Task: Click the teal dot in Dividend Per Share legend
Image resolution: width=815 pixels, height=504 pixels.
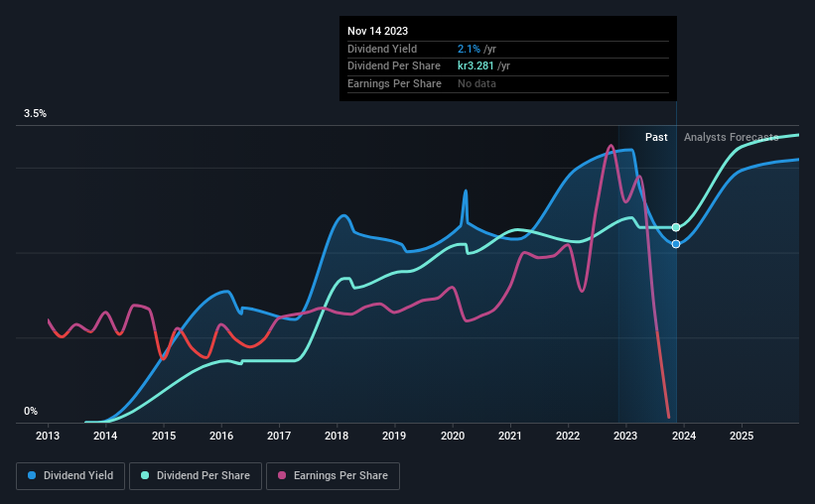Action: click(145, 475)
